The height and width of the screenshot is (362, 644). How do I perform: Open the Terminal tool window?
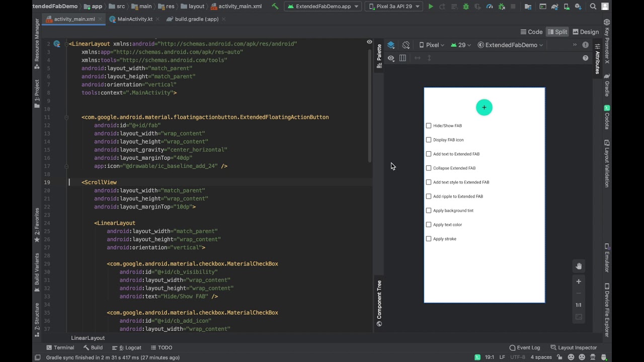point(60,347)
